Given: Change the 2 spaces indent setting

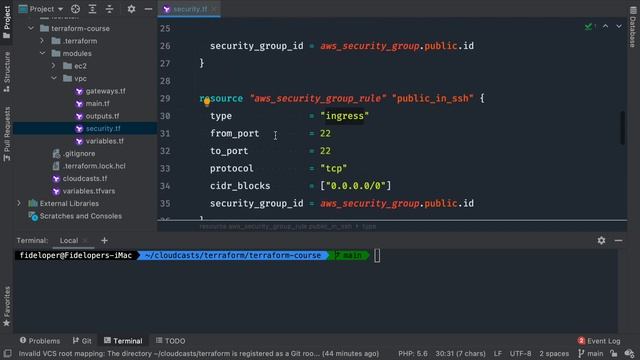Looking at the screenshot, I should coord(554,353).
